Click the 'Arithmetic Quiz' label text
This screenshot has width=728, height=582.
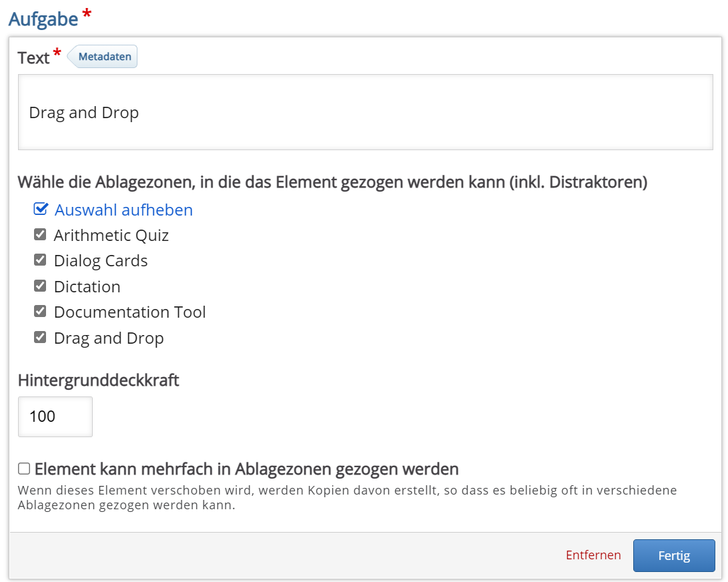(111, 236)
